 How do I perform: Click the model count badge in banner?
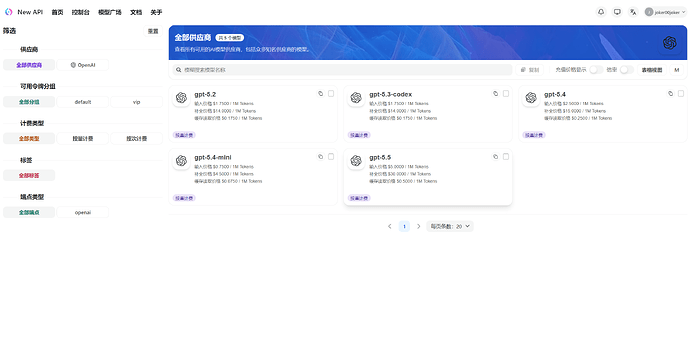click(230, 38)
